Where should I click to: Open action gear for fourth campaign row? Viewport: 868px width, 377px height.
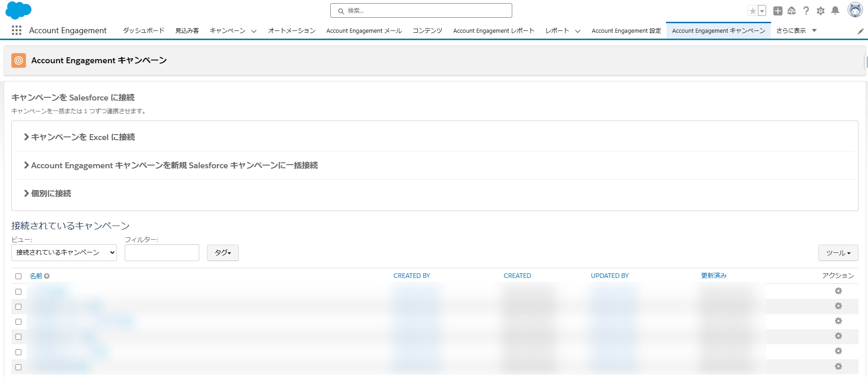[x=838, y=336]
